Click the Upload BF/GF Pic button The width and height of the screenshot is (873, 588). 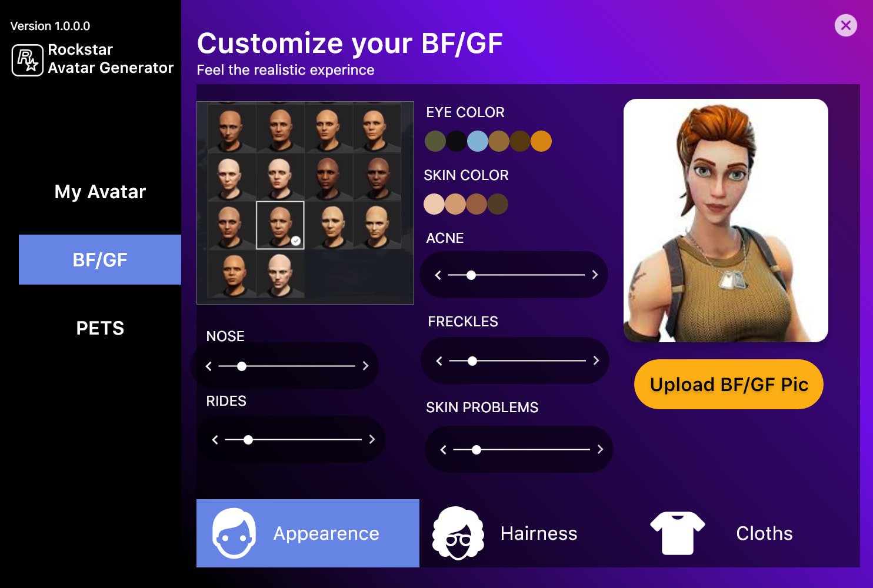[x=729, y=384]
